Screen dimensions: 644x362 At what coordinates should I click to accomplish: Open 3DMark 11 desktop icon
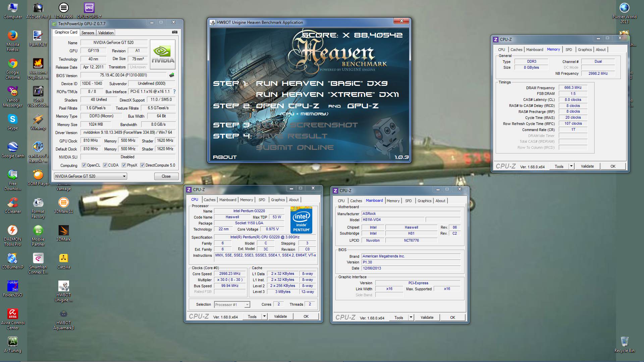point(63,205)
